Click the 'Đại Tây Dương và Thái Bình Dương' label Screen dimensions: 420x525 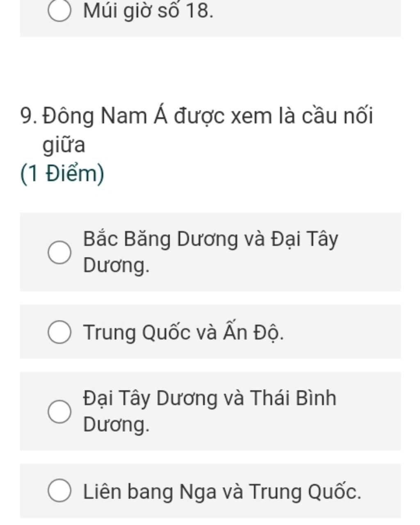tap(210, 411)
